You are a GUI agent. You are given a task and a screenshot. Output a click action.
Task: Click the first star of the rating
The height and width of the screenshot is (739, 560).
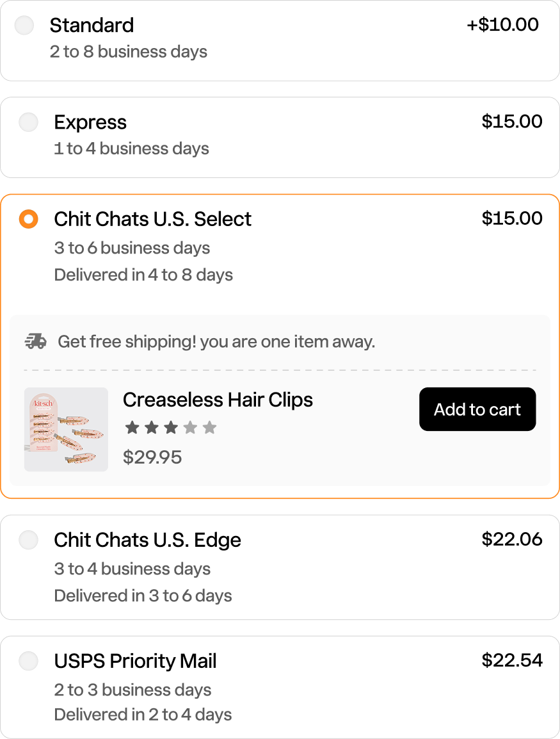(132, 426)
